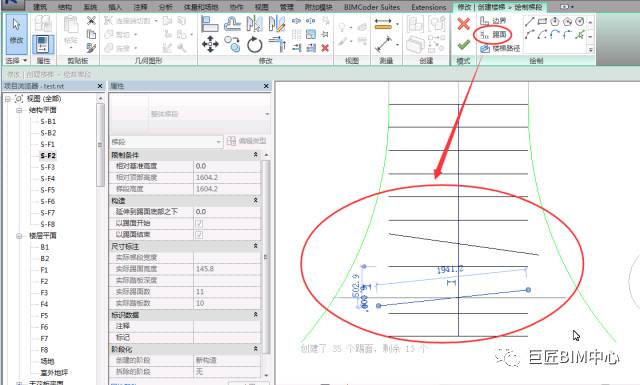Pick the Rectangle draw tool

tap(542, 22)
